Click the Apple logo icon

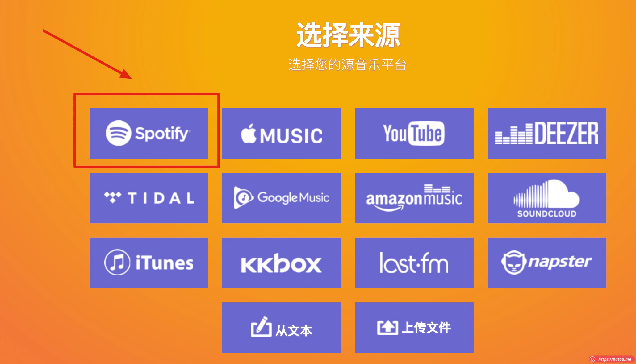click(x=249, y=134)
